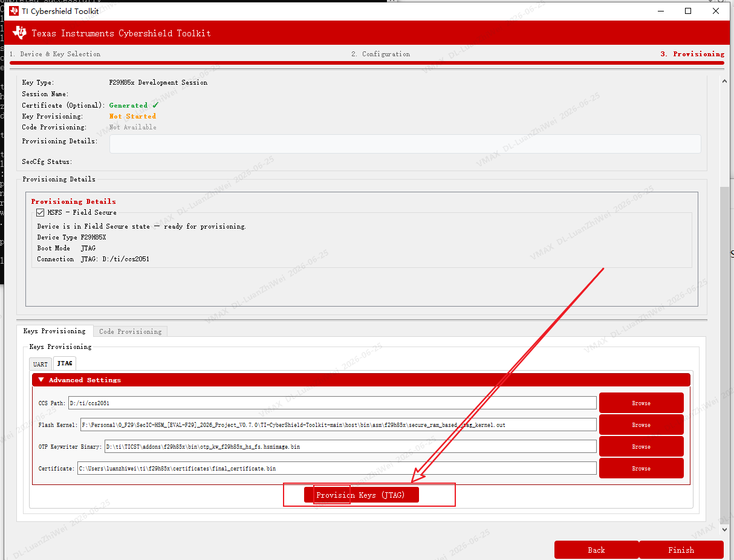Collapse the Advanced Settings section
This screenshot has width=734, height=560.
pyautogui.click(x=361, y=380)
